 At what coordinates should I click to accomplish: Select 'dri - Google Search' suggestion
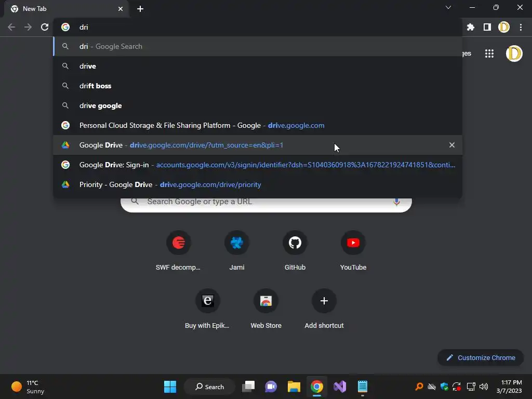tap(258, 46)
